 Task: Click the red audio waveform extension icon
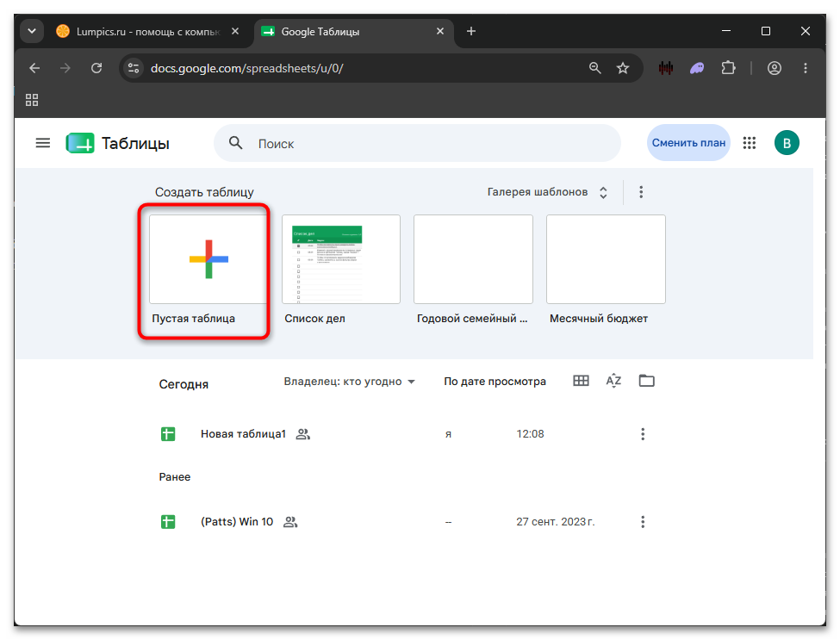coord(666,68)
